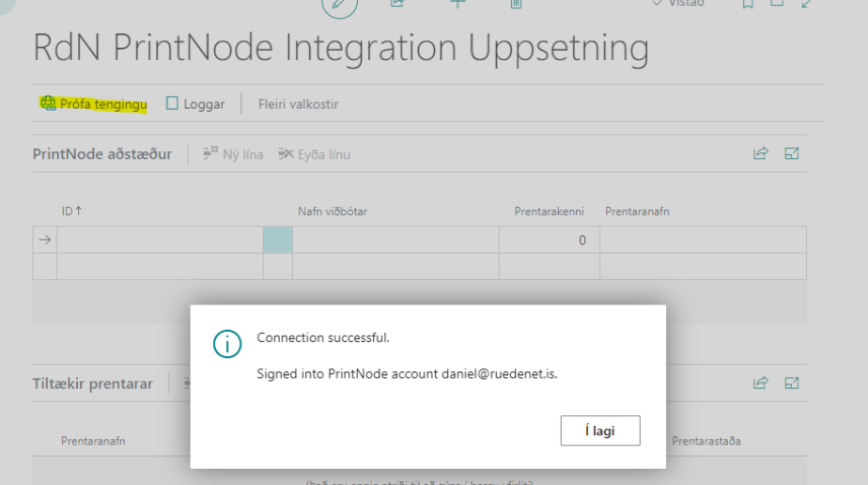Expand Fleiri valkostir menu
The width and height of the screenshot is (868, 485).
(298, 104)
